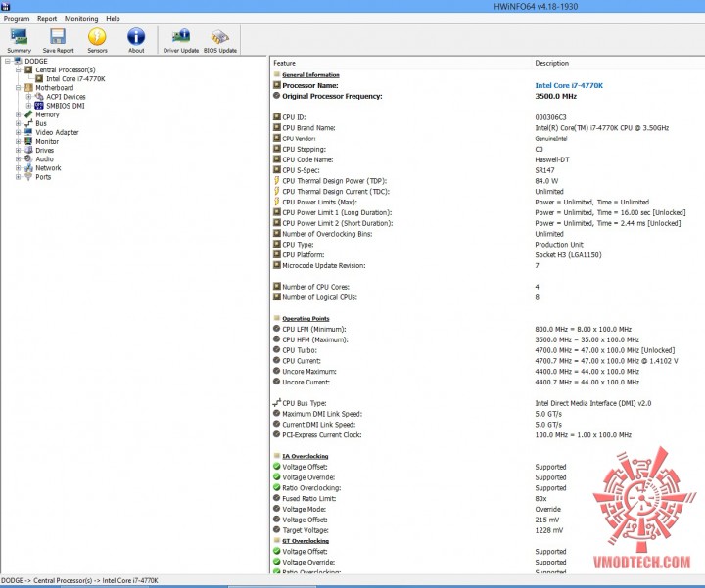705x588 pixels.
Task: Click the Network tree icon
Action: click(x=28, y=168)
